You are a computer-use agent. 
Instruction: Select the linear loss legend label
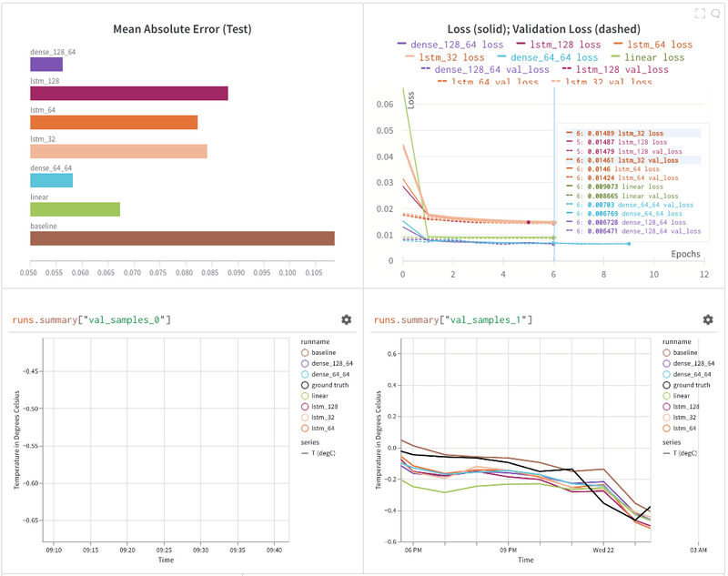point(648,57)
